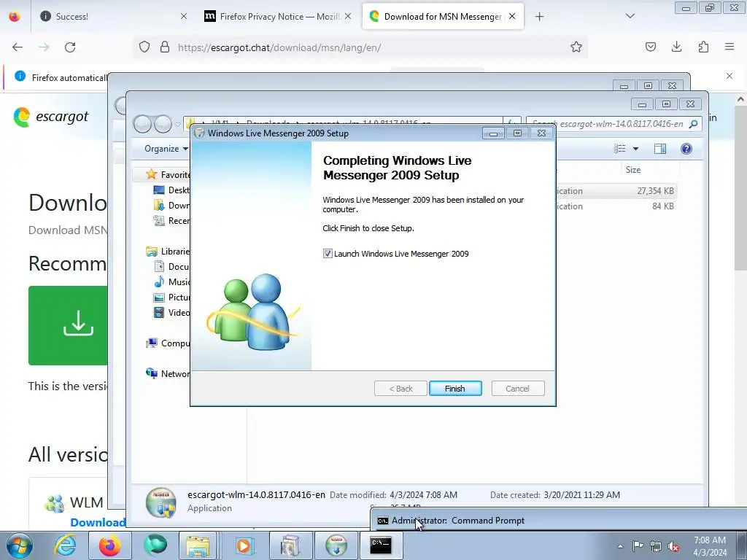This screenshot has width=747, height=560.
Task: Close the Firefox Privacy Notice tab
Action: coord(348,16)
